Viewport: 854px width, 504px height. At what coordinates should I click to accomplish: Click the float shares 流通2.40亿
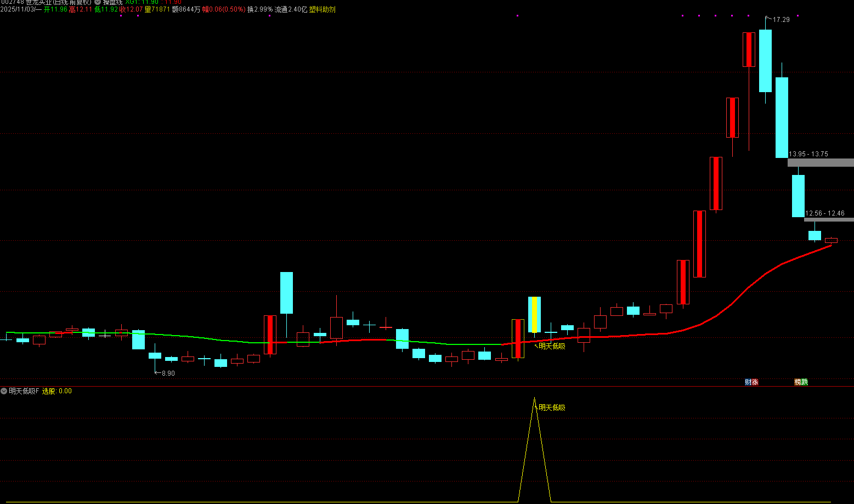click(x=291, y=9)
